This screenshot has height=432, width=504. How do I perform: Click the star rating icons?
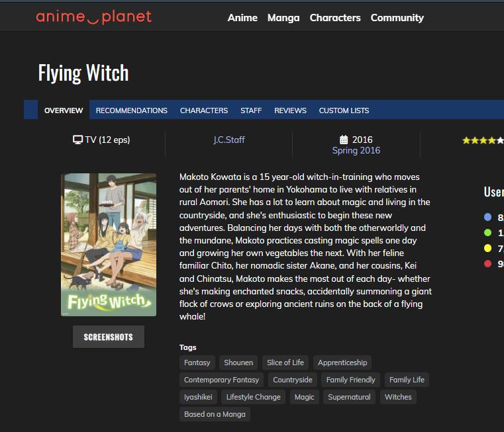(483, 140)
